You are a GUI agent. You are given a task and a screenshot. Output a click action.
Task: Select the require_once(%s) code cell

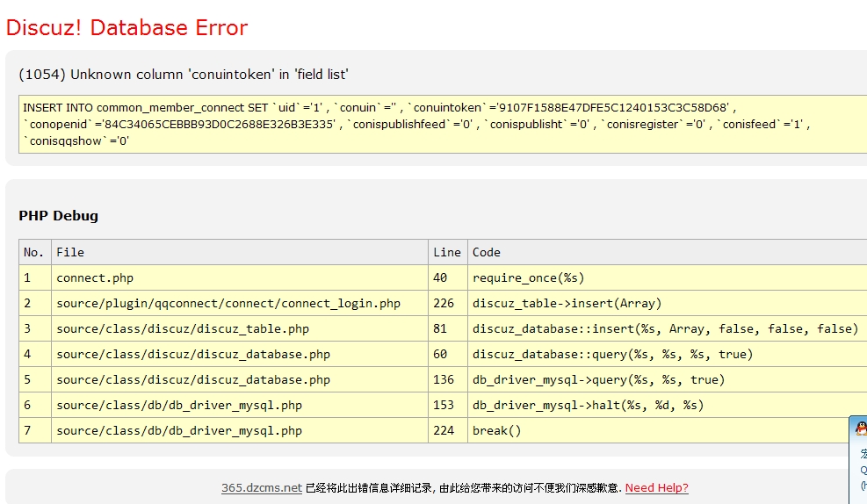668,278
